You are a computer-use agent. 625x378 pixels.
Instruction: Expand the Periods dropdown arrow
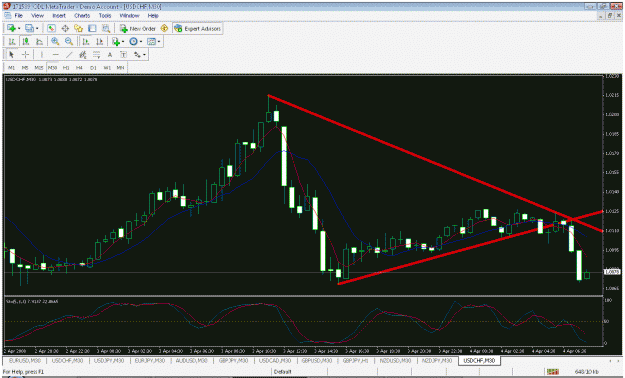pos(141,41)
